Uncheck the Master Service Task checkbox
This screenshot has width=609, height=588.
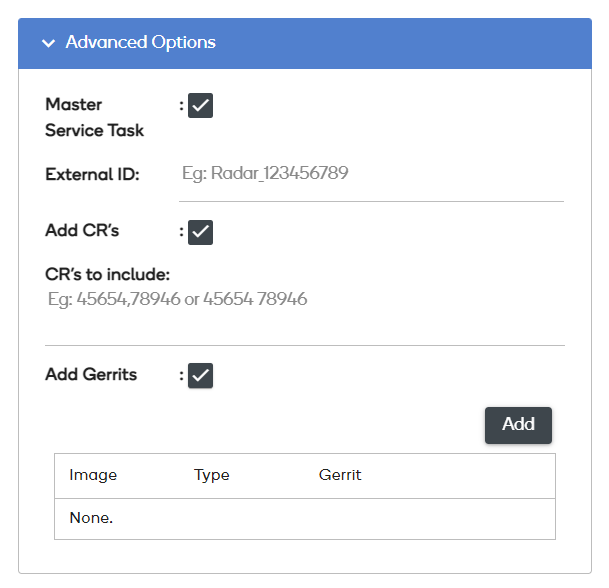(200, 106)
